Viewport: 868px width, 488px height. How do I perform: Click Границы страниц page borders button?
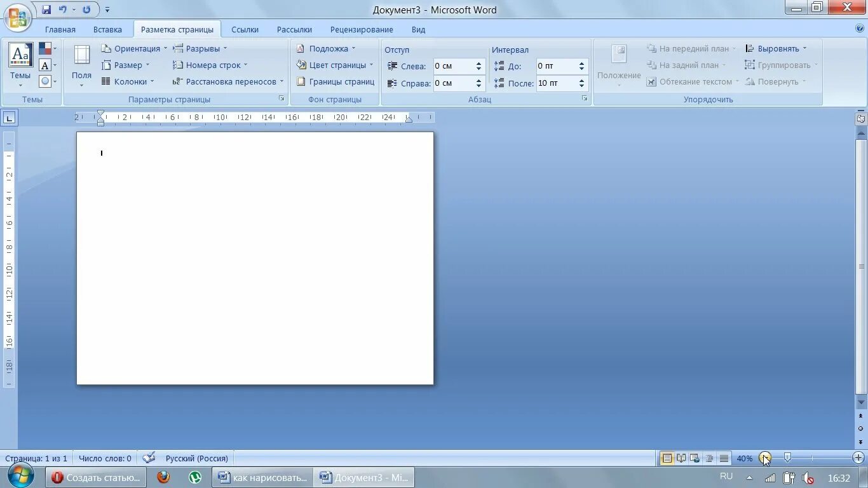[x=336, y=81]
